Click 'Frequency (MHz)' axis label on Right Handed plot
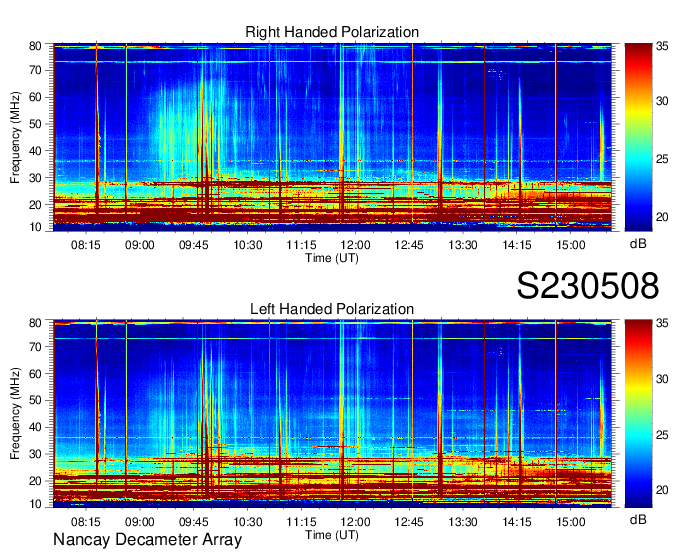The height and width of the screenshot is (552, 680). (15, 137)
